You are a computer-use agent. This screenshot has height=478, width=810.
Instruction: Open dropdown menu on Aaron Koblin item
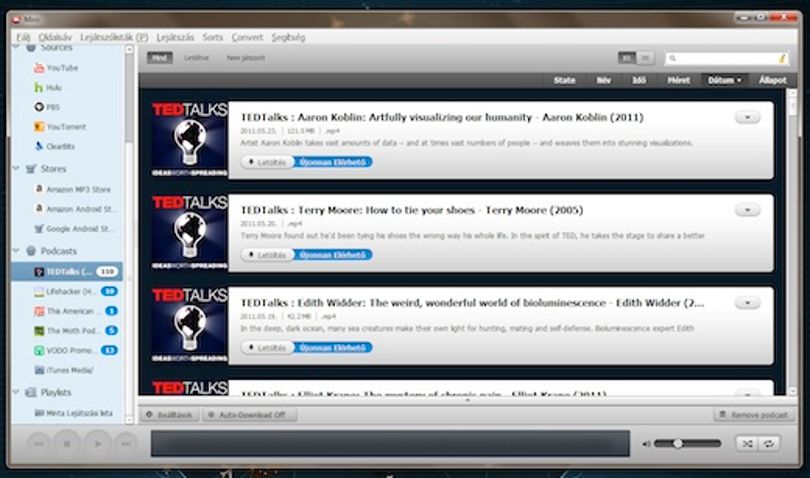point(747,117)
